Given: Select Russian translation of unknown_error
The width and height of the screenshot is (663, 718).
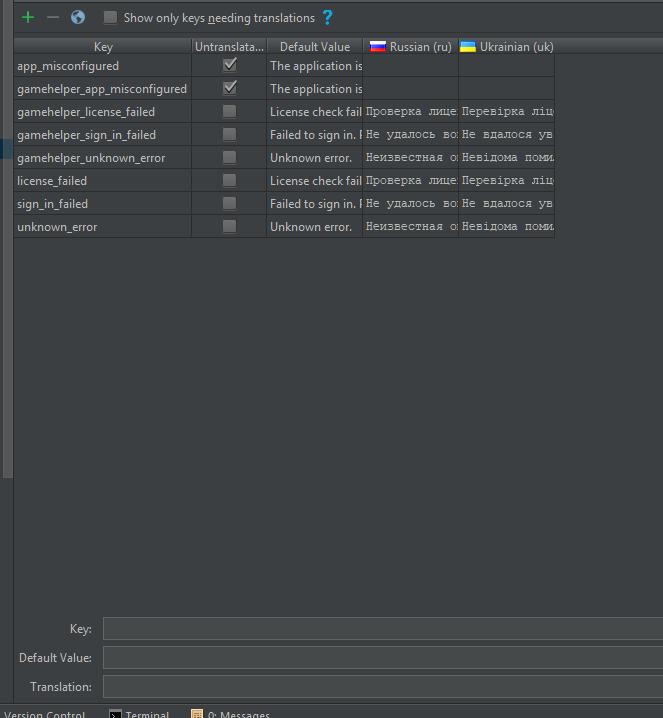Looking at the screenshot, I should click(411, 227).
